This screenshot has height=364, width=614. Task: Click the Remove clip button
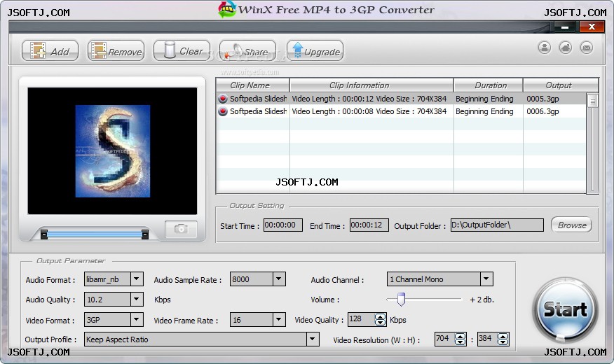(116, 51)
